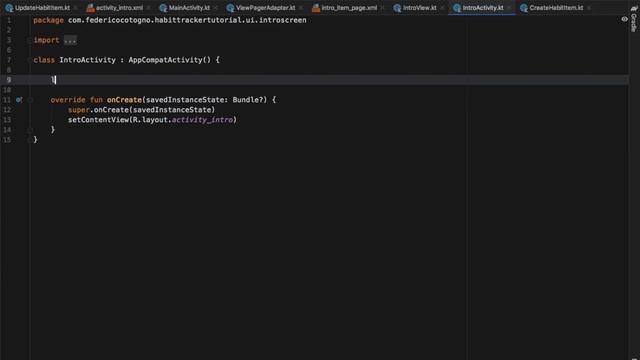Click line number 1 in the gutter
The image size is (640, 360).
pos(9,20)
